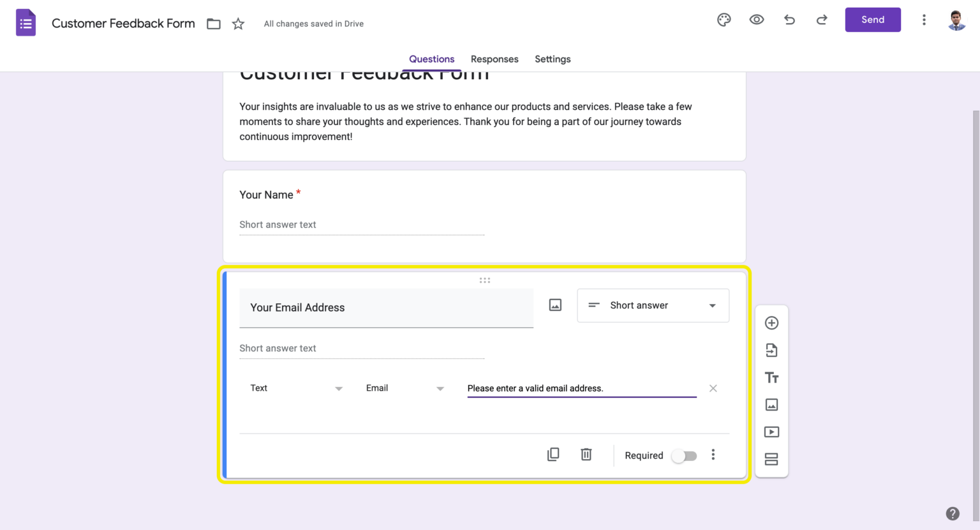Viewport: 980px width, 530px height.
Task: Duplicate the Email Address question
Action: click(553, 454)
